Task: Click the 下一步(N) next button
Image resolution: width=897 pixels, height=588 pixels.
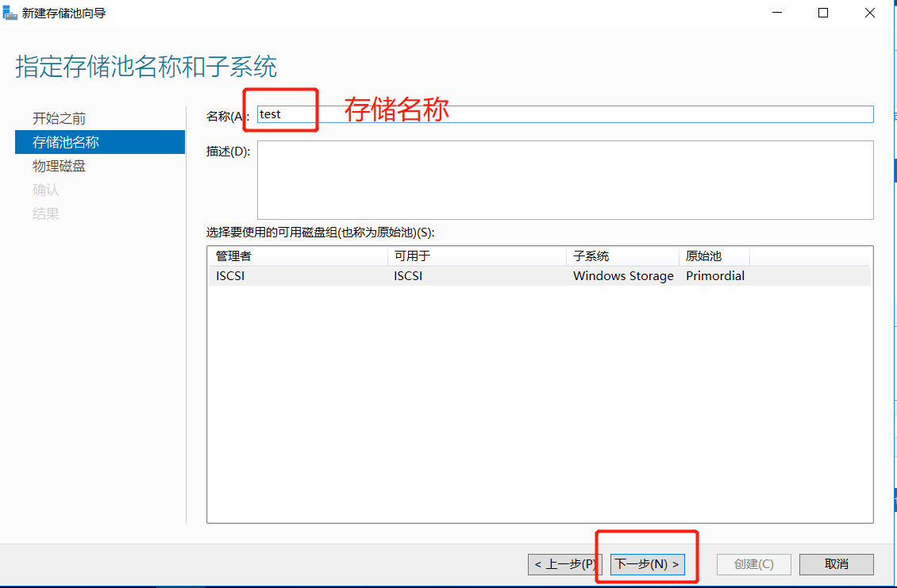Action: pos(647,564)
